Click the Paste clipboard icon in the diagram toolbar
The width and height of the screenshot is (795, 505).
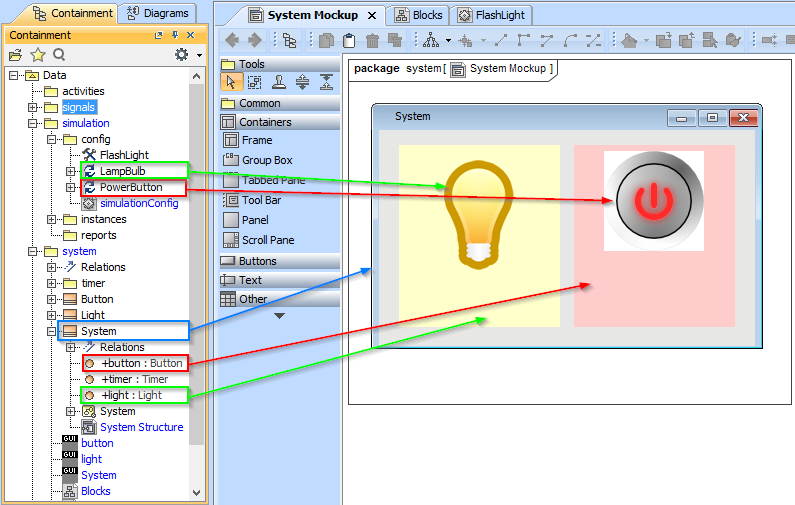point(349,40)
